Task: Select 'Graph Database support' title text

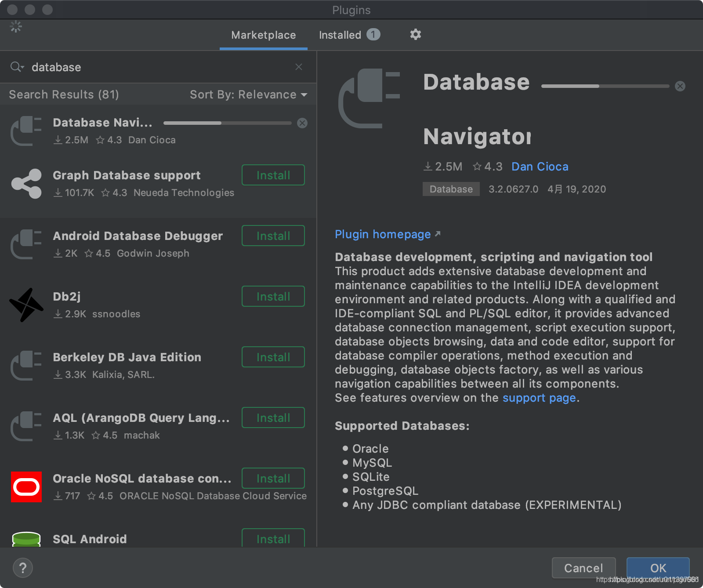Action: (127, 175)
